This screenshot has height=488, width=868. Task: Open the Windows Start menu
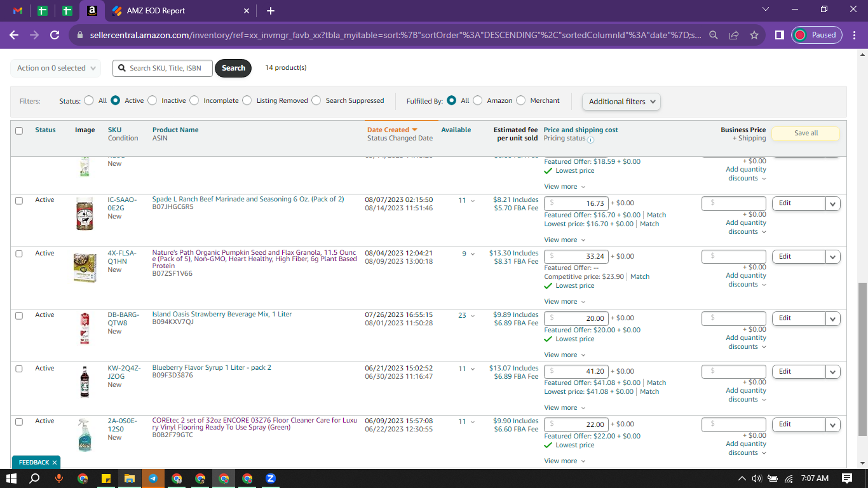point(12,478)
